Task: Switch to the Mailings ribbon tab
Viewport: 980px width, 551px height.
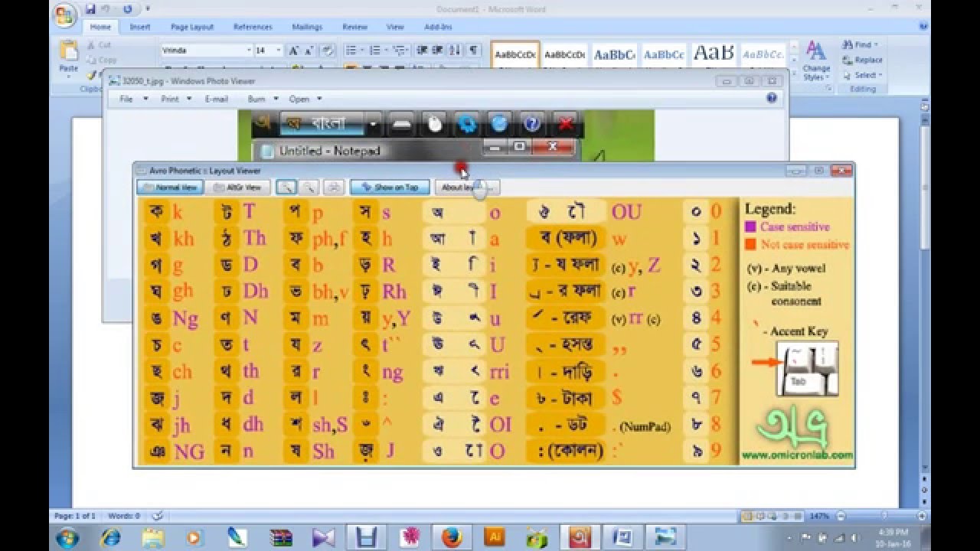Action: coord(307,27)
